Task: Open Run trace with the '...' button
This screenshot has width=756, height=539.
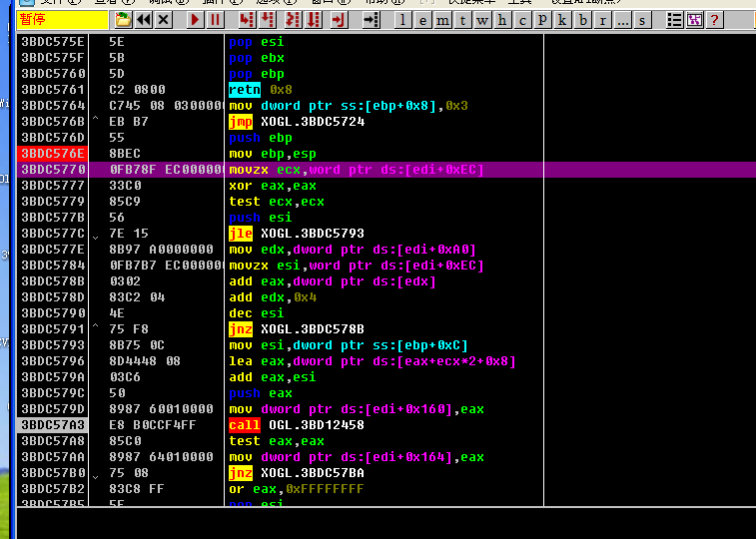Action: [622, 20]
